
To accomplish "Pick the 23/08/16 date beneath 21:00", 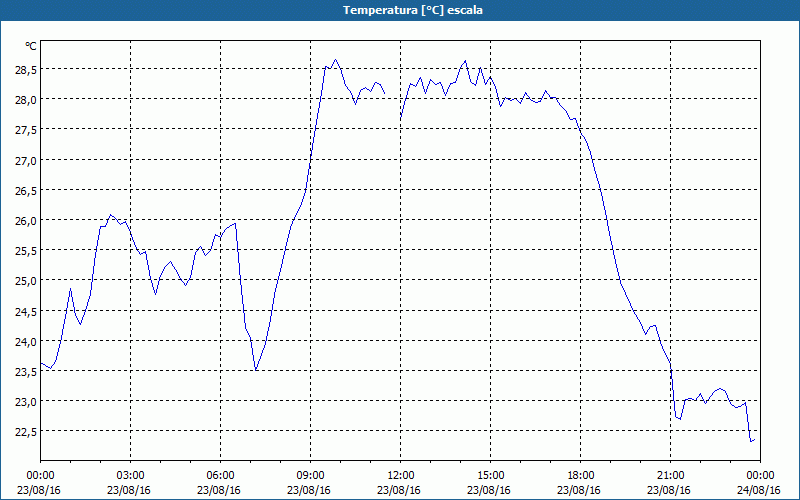I will [668, 490].
